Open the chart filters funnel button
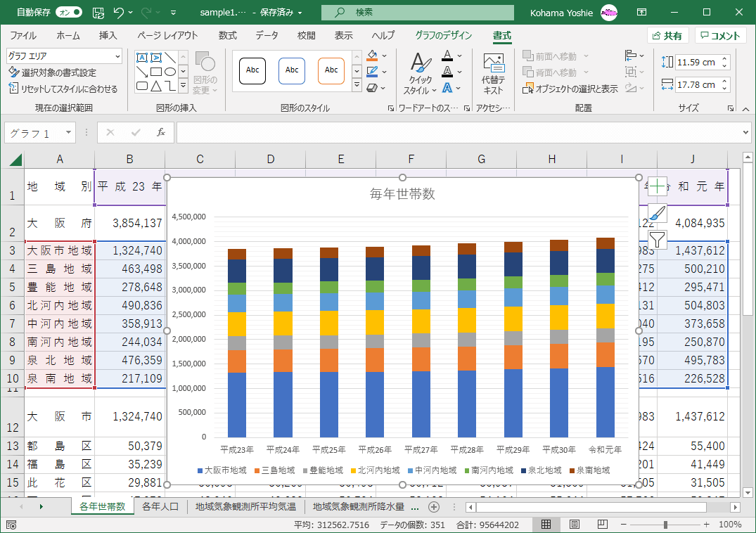 657,240
